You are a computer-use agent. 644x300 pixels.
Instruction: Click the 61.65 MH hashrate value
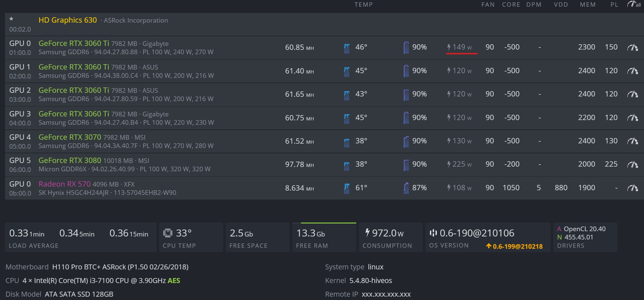tap(299, 94)
